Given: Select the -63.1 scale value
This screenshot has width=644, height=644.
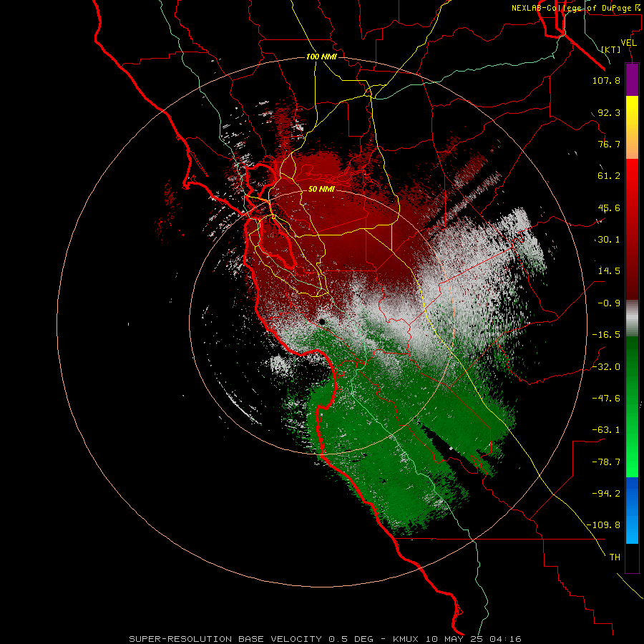Looking at the screenshot, I should pos(606,430).
